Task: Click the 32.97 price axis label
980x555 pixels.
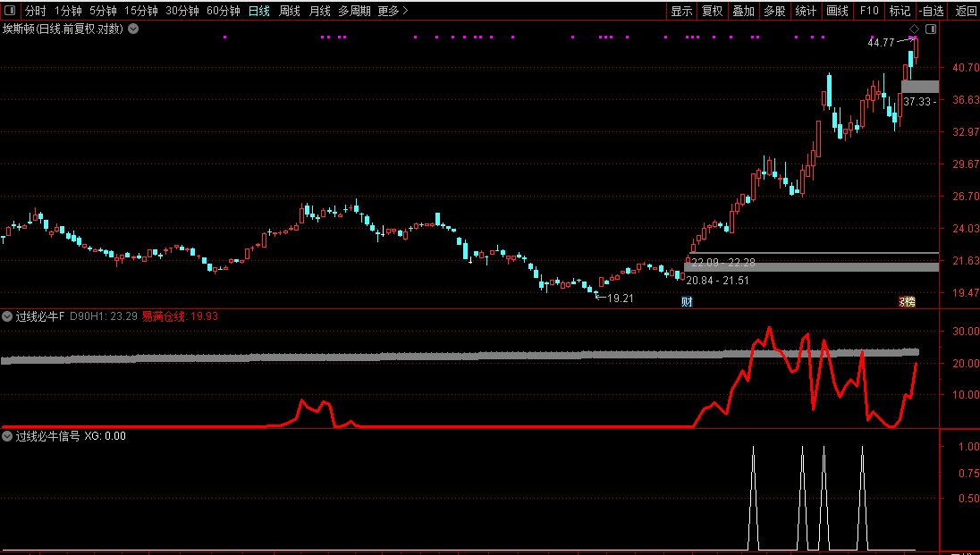Action: tap(966, 132)
